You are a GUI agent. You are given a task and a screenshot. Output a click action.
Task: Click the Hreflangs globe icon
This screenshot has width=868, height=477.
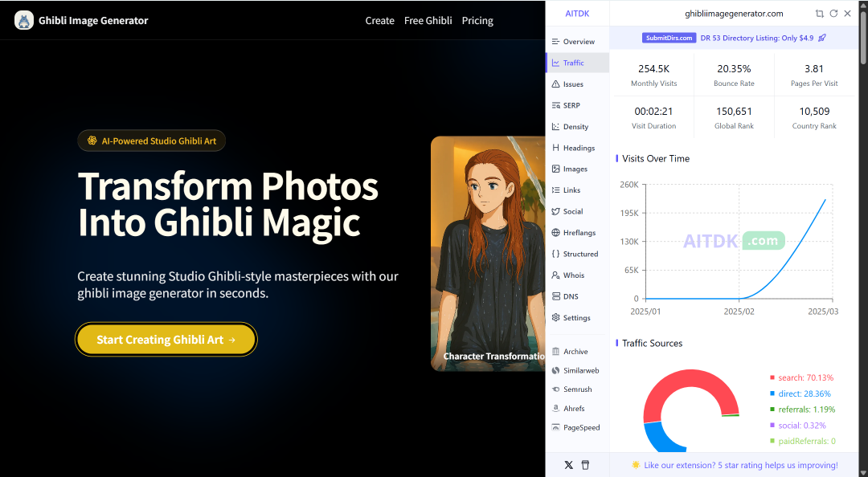(x=556, y=232)
